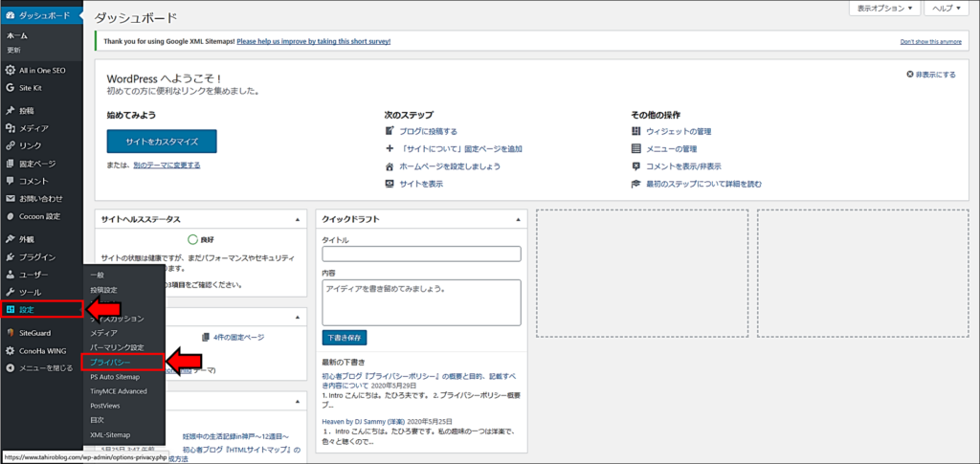Image resolution: width=980 pixels, height=464 pixels.
Task: Open the ヘルプ dropdown
Action: coord(947,9)
